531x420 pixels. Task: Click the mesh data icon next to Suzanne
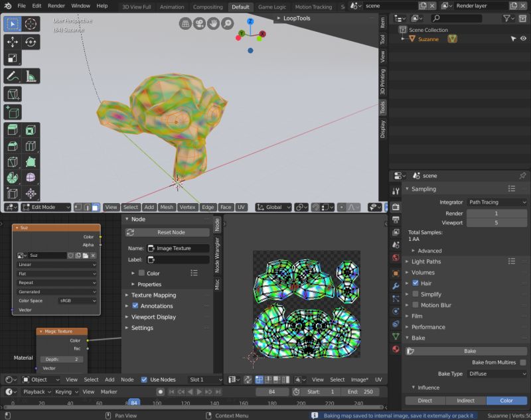[452, 39]
